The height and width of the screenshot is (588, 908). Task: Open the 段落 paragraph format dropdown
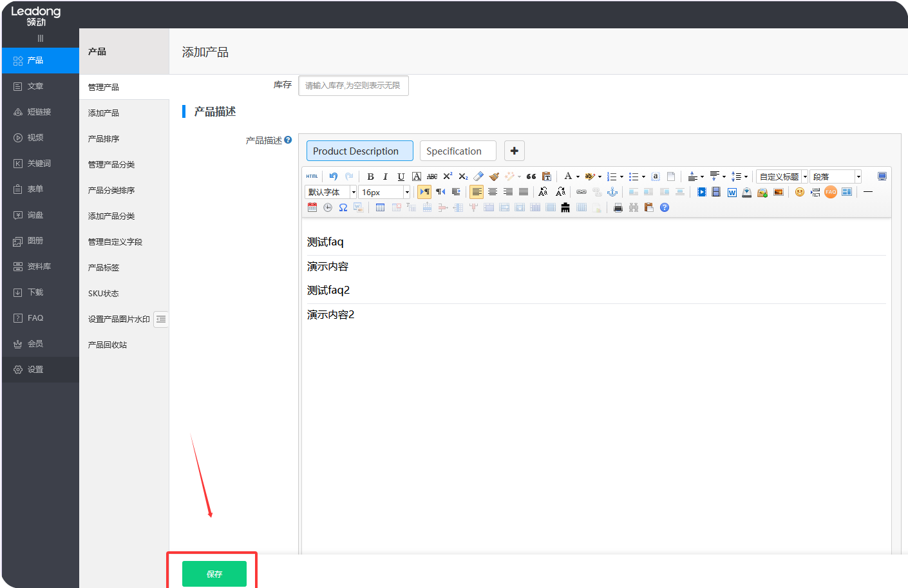click(836, 176)
